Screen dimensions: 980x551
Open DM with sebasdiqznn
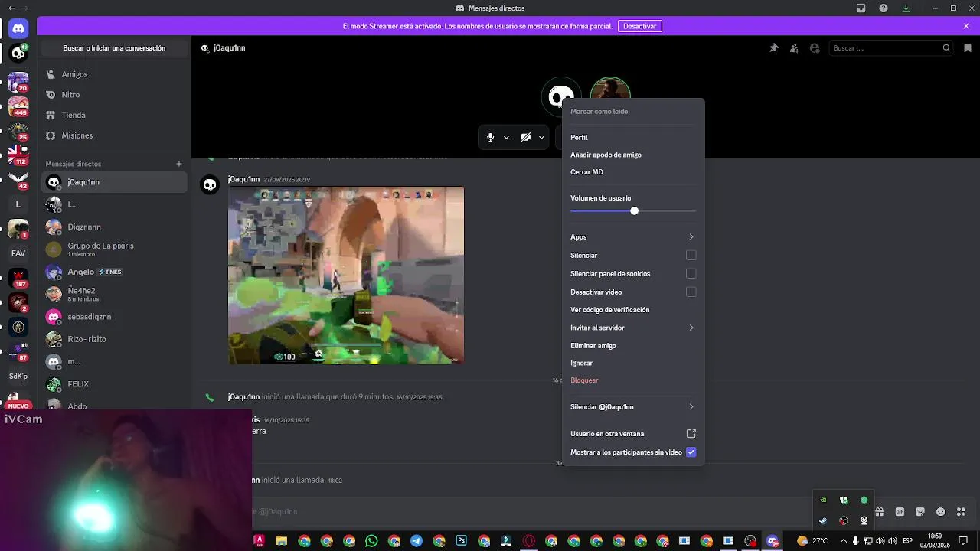point(113,317)
